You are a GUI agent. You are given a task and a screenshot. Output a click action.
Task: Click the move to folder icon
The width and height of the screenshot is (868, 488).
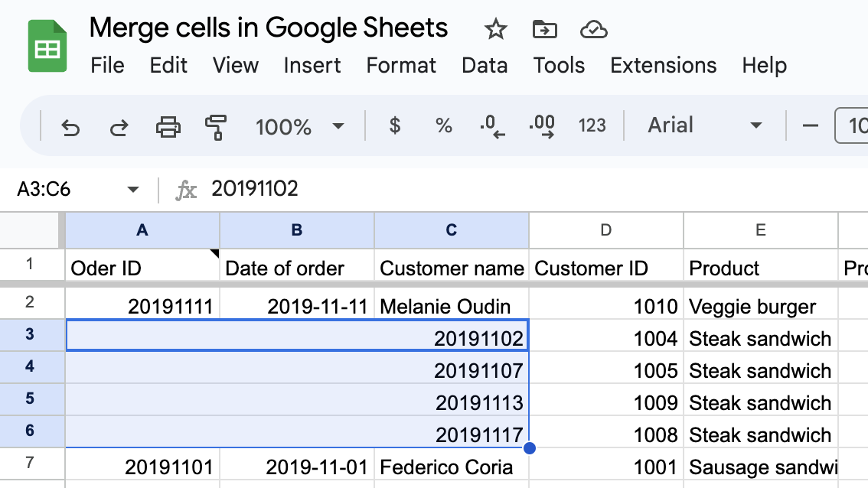[x=545, y=29]
